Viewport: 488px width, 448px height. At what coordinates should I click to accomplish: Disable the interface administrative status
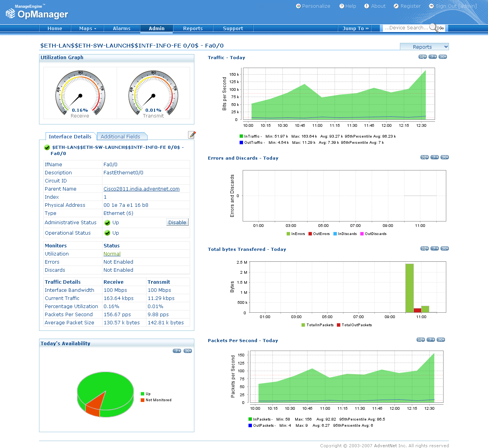(x=177, y=222)
